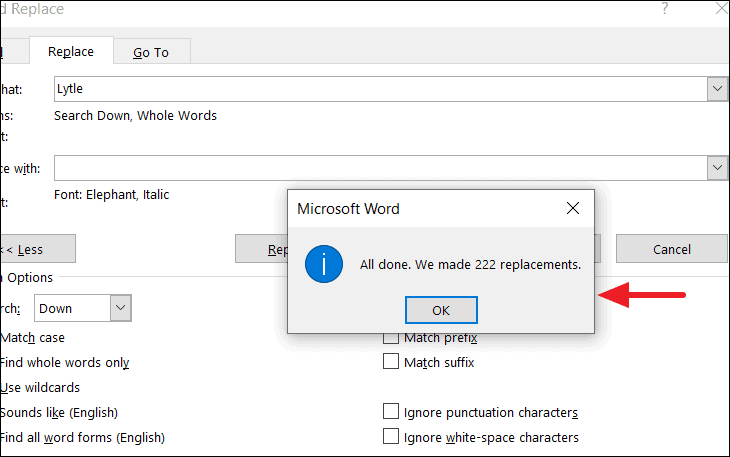Click the Find all word forms option label

pyautogui.click(x=82, y=437)
